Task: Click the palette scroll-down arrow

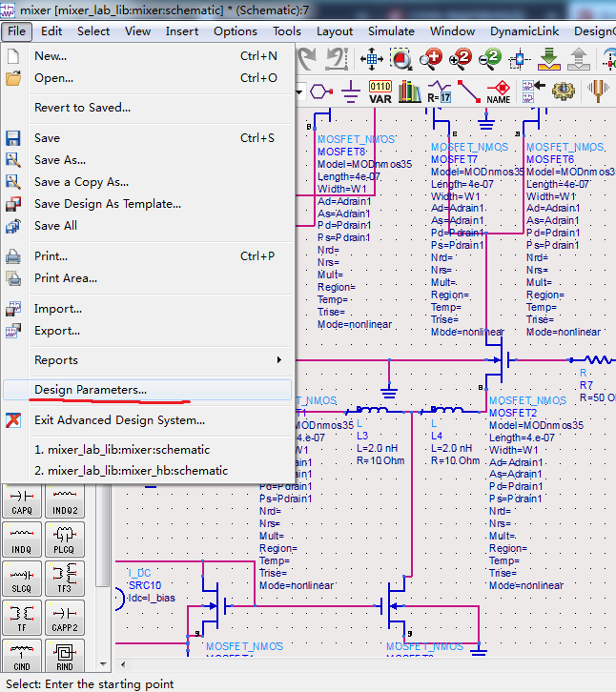Action: click(103, 663)
